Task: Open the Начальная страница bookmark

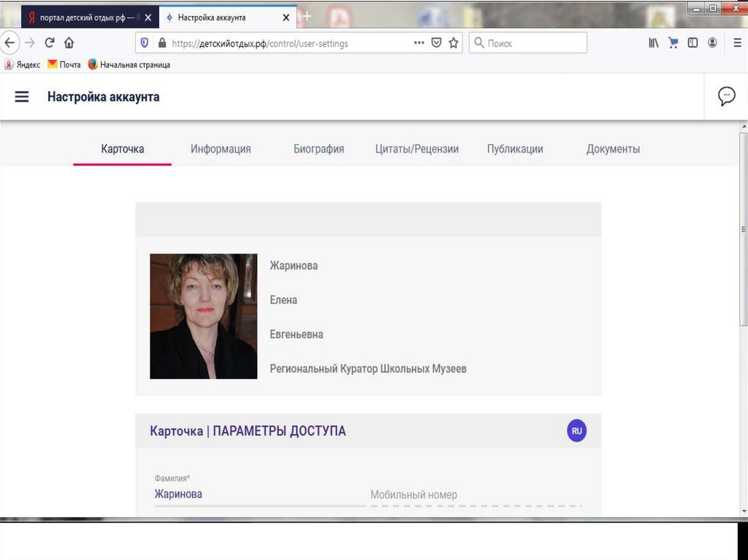Action: pyautogui.click(x=129, y=64)
